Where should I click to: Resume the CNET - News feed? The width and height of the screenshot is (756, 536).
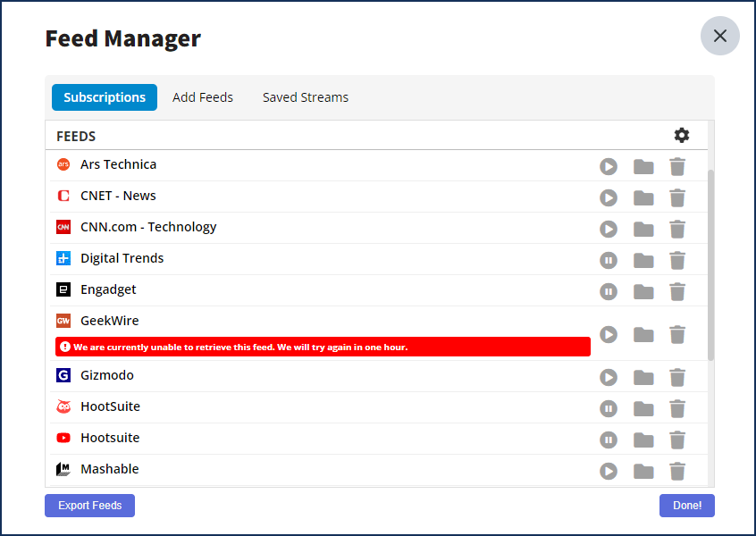point(609,198)
